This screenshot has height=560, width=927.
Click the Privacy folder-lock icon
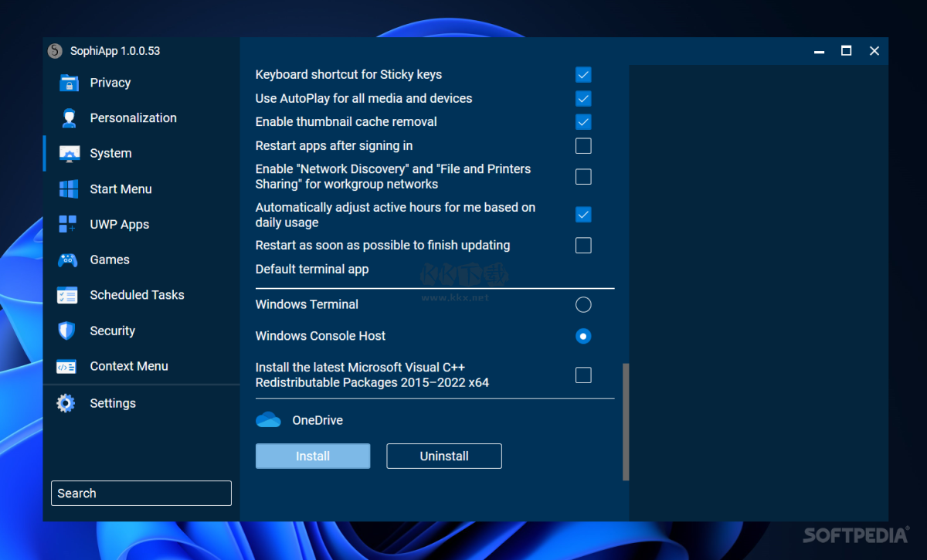pyautogui.click(x=69, y=83)
